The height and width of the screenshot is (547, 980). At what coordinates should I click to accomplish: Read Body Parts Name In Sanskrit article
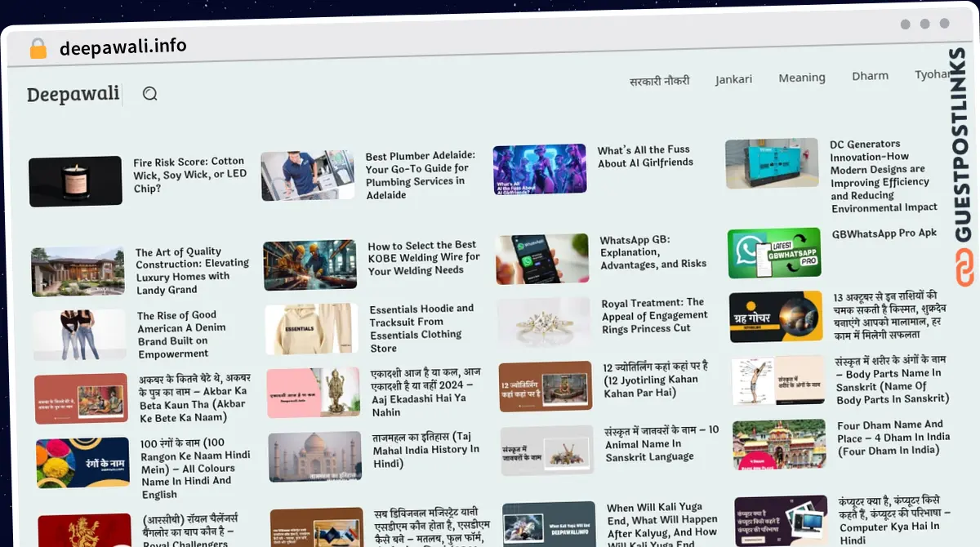[x=892, y=379]
